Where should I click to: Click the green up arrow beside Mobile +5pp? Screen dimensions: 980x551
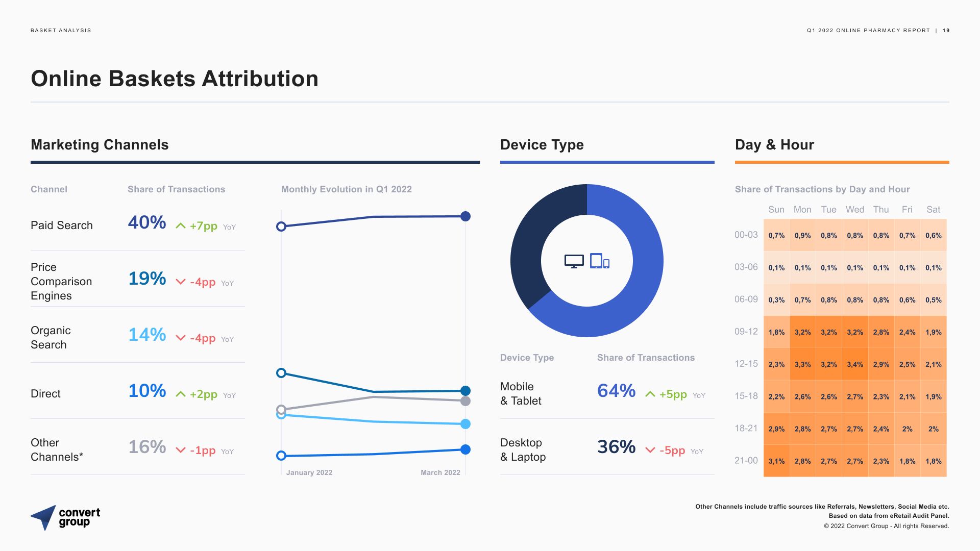pos(650,394)
